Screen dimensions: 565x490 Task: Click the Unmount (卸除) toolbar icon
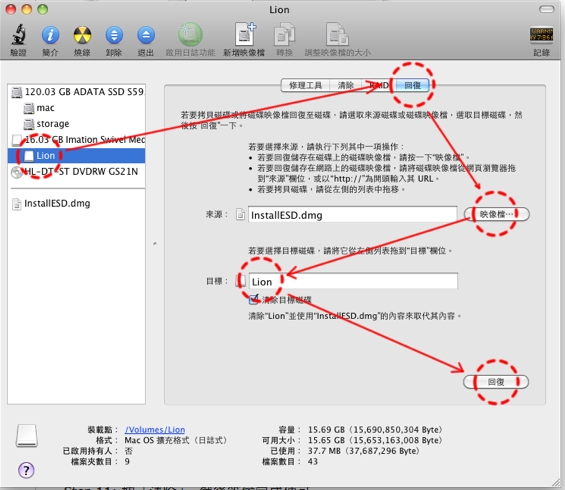click(x=114, y=35)
